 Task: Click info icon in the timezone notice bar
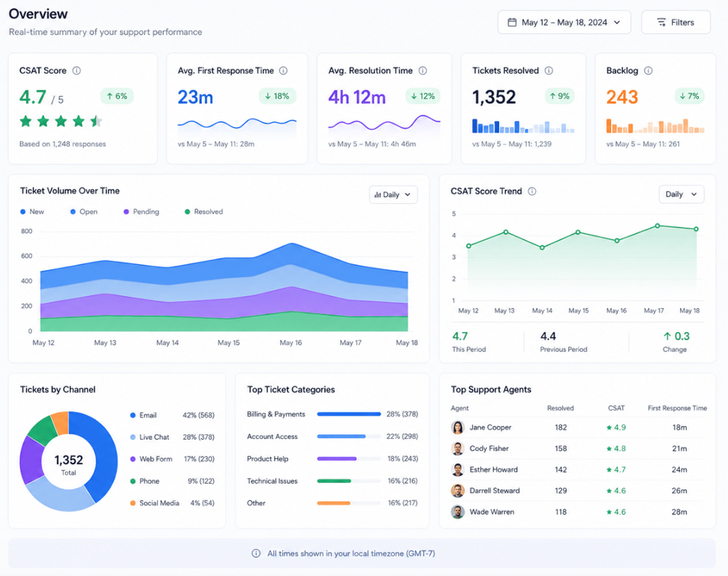[256, 553]
